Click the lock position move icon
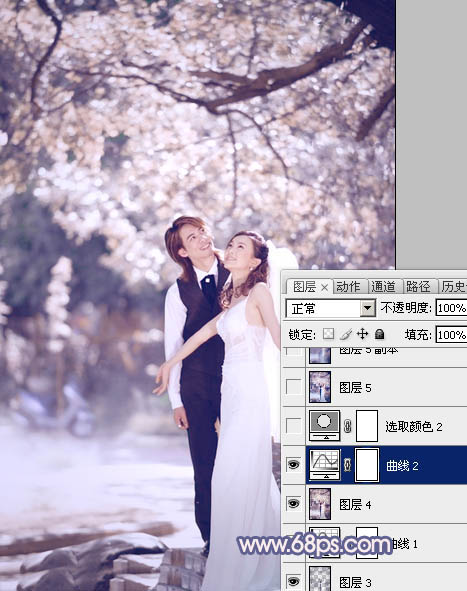Image resolution: width=467 pixels, height=591 pixels. click(x=362, y=334)
